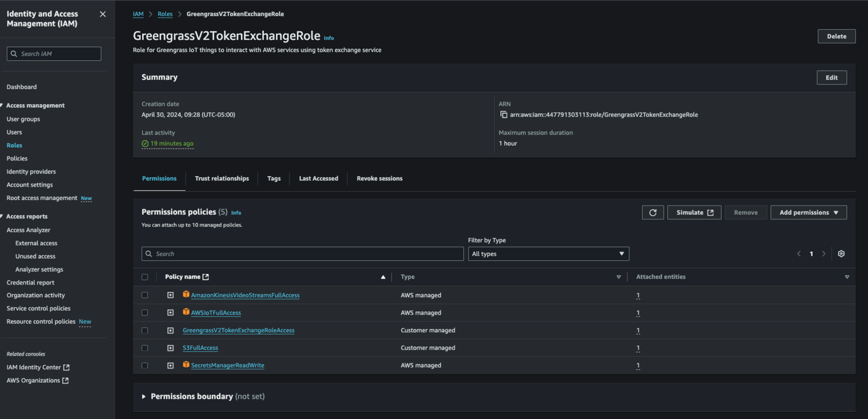This screenshot has height=419, width=868.
Task: Expand the GreengrassV2TokenExchangeRoleAccess policy row
Action: tap(170, 331)
